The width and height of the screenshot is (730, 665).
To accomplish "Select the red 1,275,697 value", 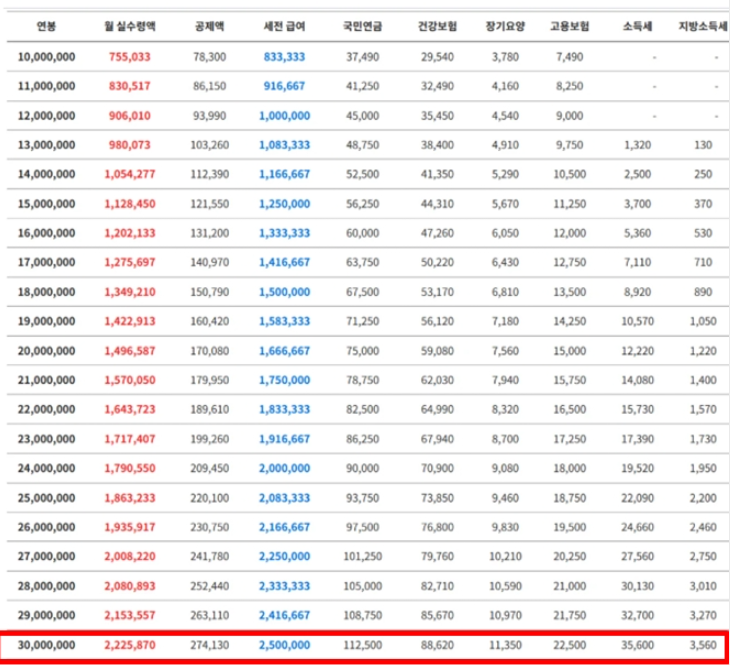I will 130,262.
